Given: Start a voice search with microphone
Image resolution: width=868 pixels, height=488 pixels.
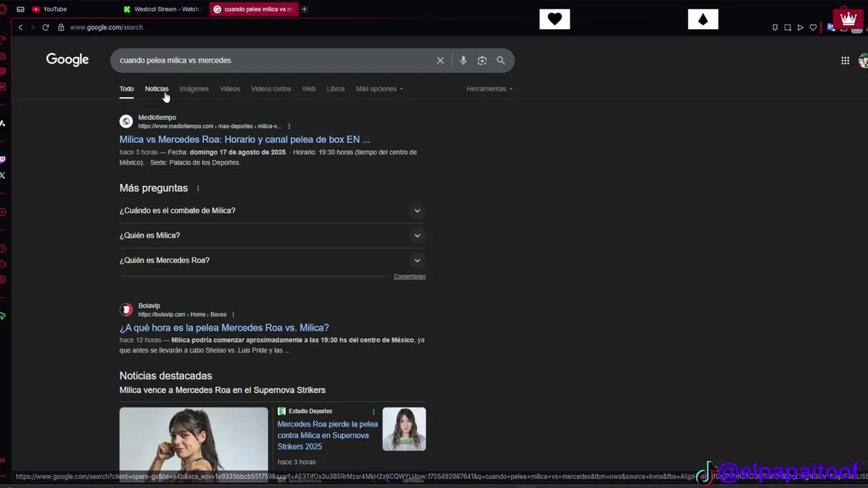Looking at the screenshot, I should point(463,60).
